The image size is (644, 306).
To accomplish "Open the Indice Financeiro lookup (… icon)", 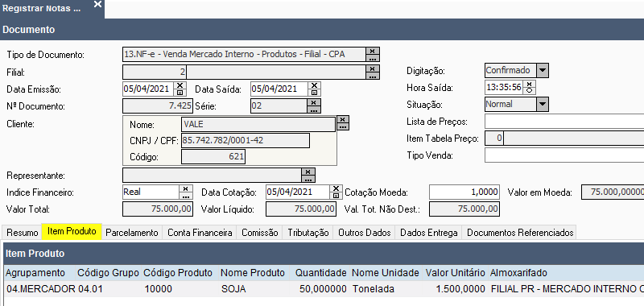I will (x=186, y=196).
